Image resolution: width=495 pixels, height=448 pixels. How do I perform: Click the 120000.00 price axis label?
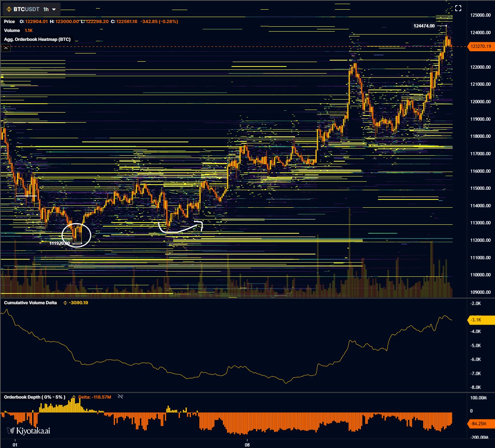[481, 102]
